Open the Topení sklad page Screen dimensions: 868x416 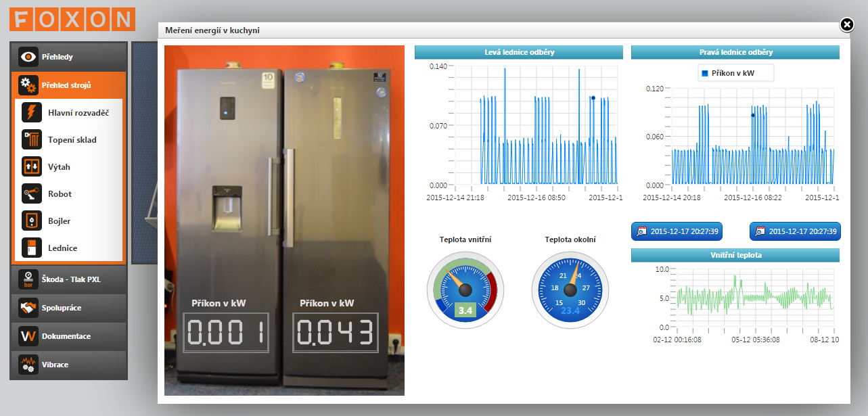(x=69, y=139)
